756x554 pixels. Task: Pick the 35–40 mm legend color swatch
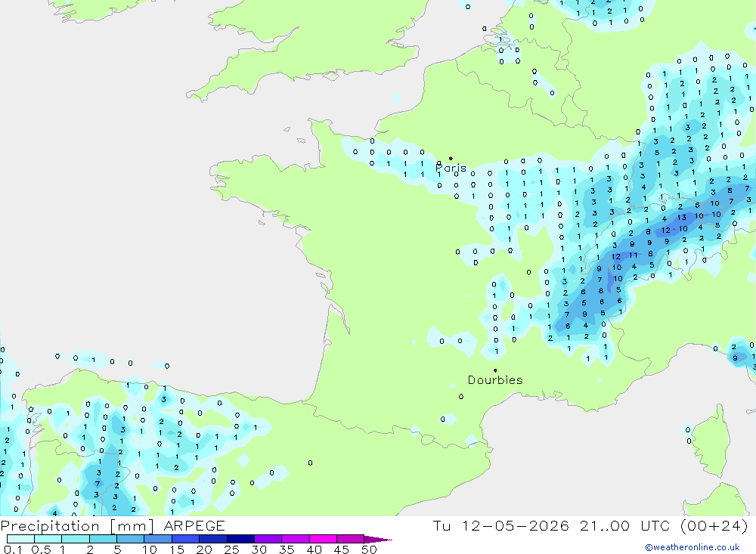click(296, 539)
